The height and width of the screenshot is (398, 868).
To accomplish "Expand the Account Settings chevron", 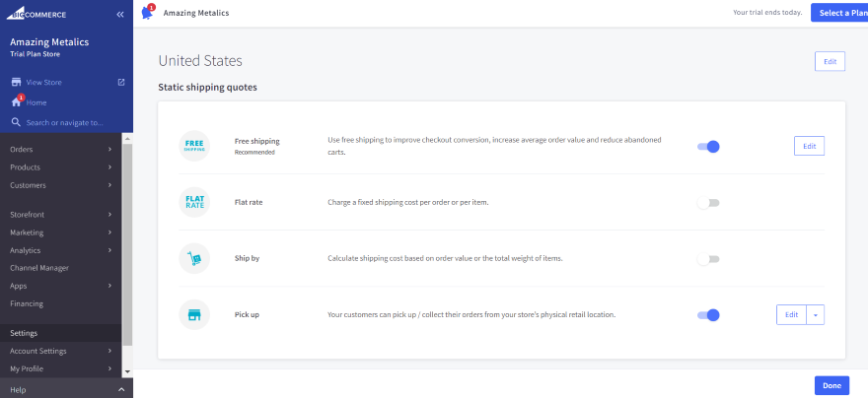I will tap(110, 351).
